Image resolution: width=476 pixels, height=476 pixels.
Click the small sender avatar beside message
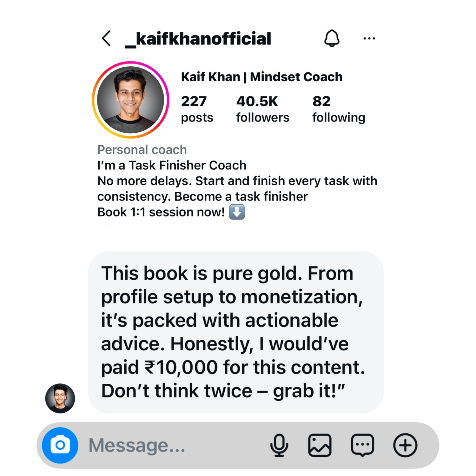60,398
